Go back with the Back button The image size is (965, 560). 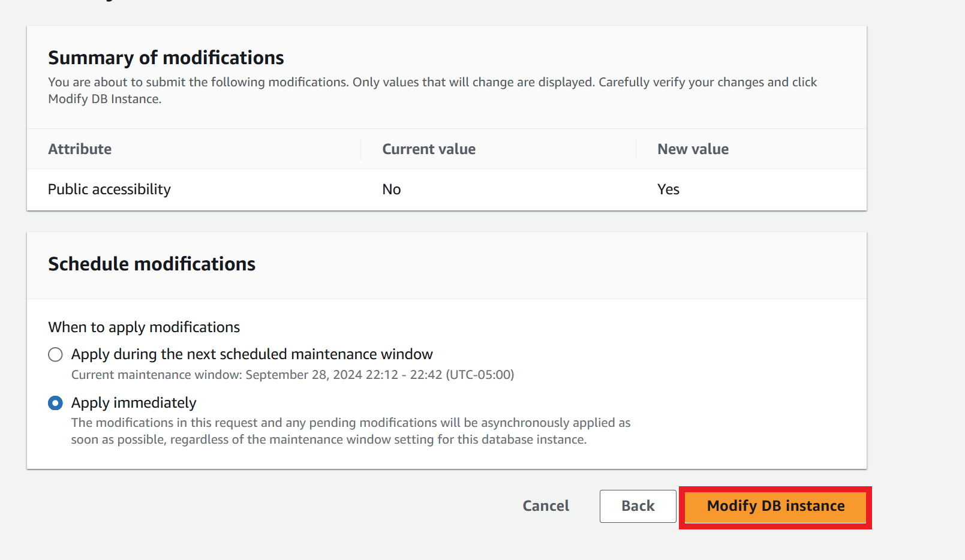pos(638,506)
